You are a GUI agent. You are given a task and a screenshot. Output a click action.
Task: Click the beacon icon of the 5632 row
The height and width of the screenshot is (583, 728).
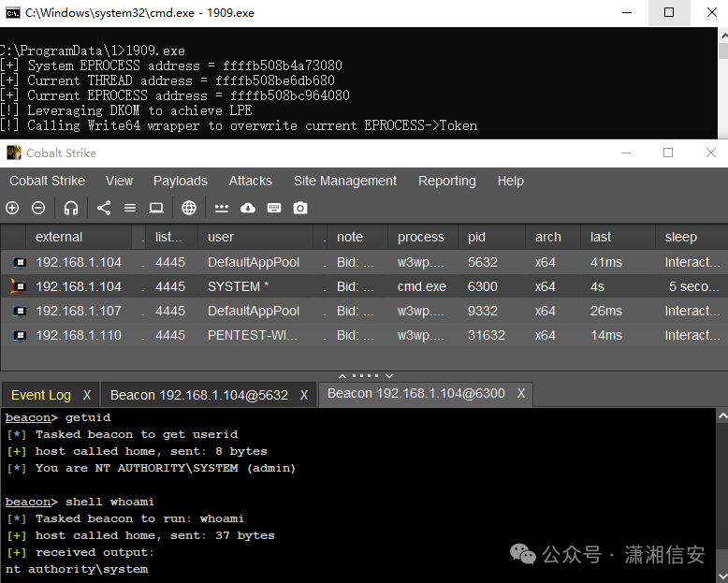click(x=20, y=263)
